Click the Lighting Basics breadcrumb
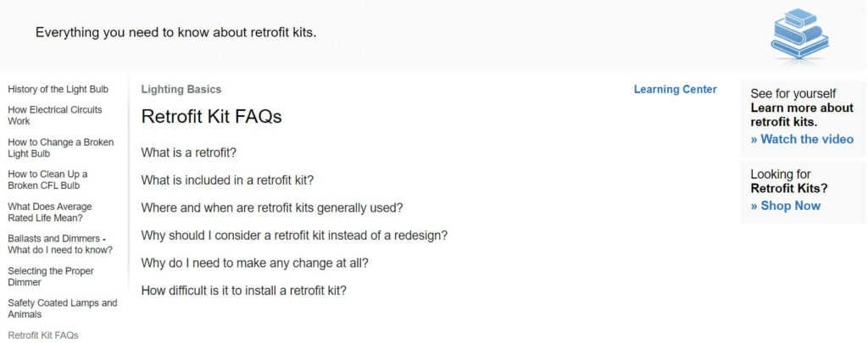Image resolution: width=868 pixels, height=343 pixels. (x=181, y=89)
